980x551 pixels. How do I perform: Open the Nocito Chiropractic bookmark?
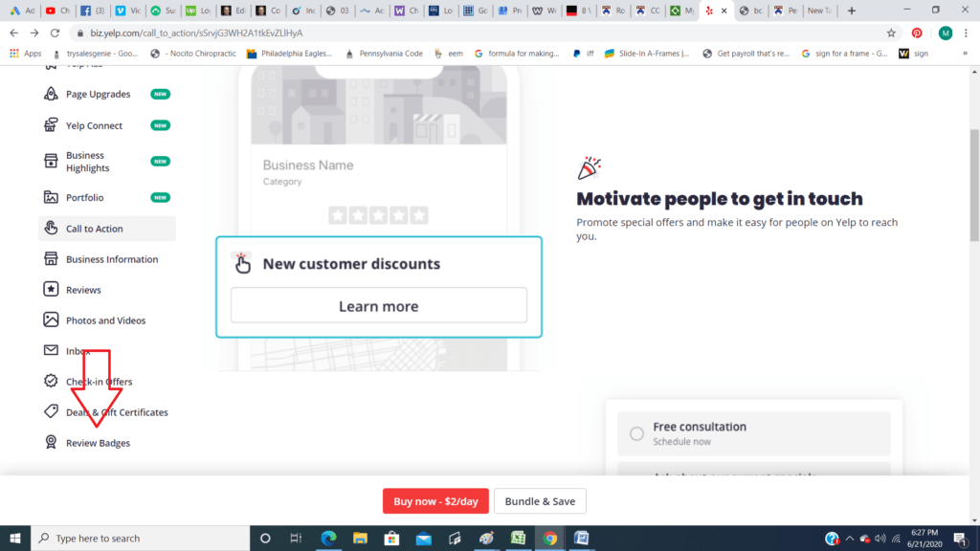click(x=193, y=54)
